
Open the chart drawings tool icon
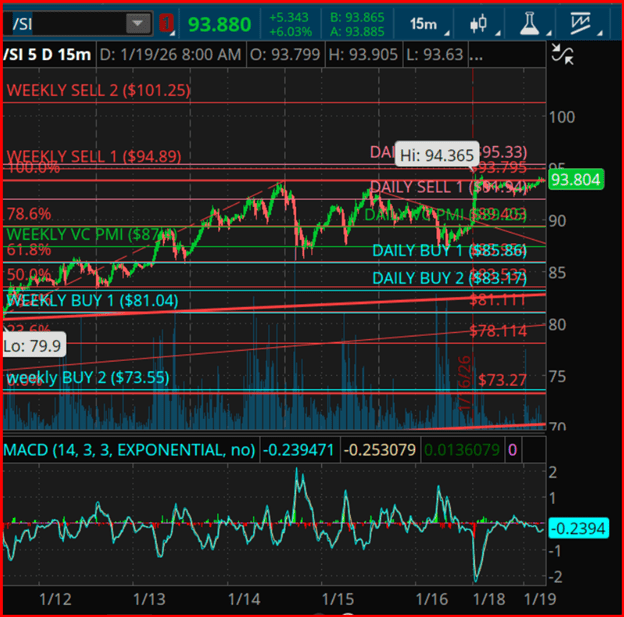click(582, 23)
